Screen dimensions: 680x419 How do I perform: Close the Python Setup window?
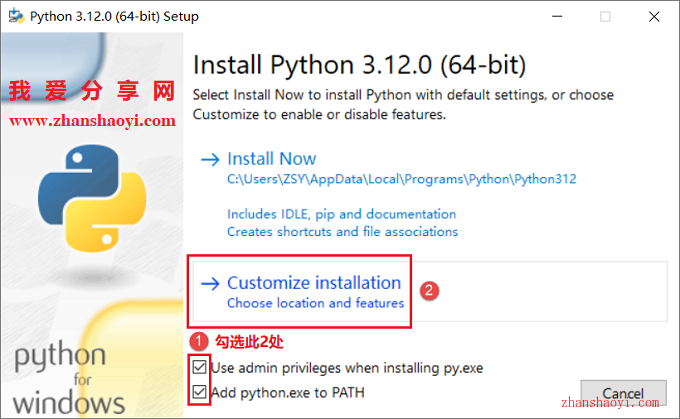[x=654, y=16]
